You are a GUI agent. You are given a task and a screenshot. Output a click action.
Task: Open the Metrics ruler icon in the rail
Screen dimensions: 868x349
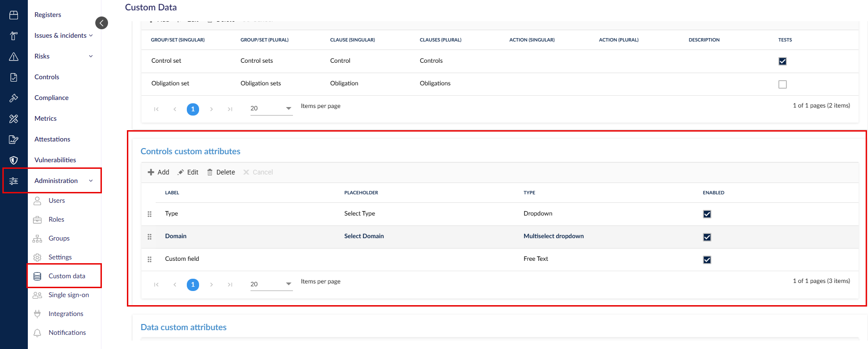[x=14, y=119]
